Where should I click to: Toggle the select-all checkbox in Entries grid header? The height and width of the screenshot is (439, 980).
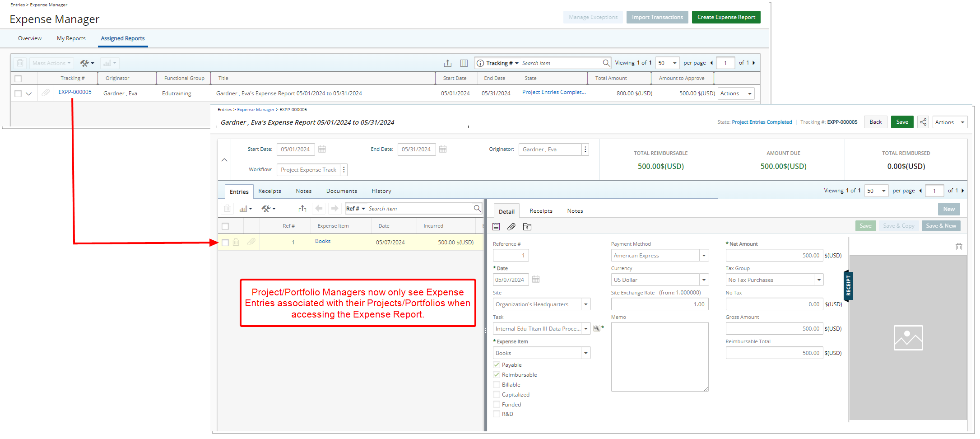(x=225, y=226)
